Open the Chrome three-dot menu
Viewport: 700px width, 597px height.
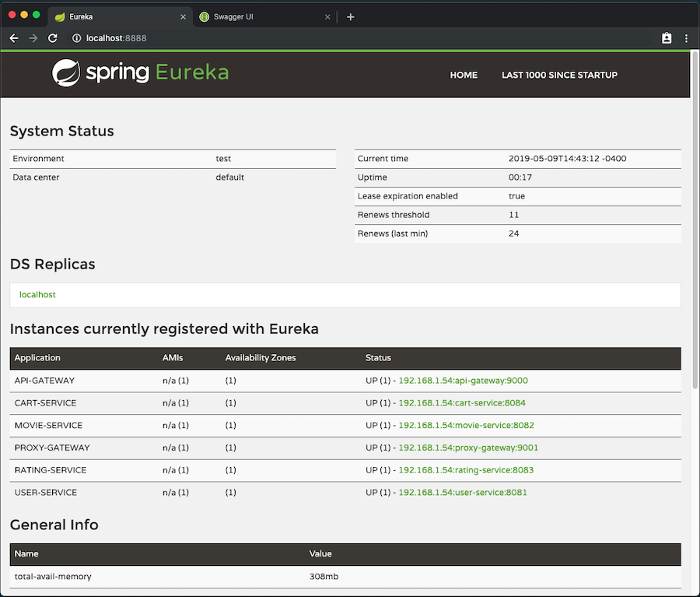686,38
